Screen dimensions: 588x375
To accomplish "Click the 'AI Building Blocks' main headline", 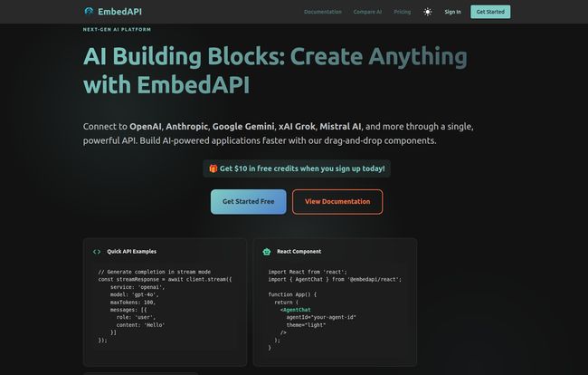I will (275, 71).
